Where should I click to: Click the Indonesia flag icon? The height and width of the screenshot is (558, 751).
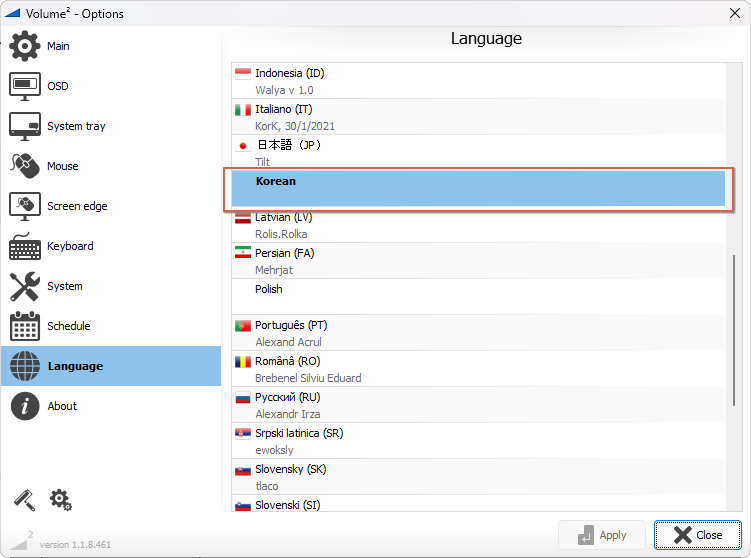(243, 73)
